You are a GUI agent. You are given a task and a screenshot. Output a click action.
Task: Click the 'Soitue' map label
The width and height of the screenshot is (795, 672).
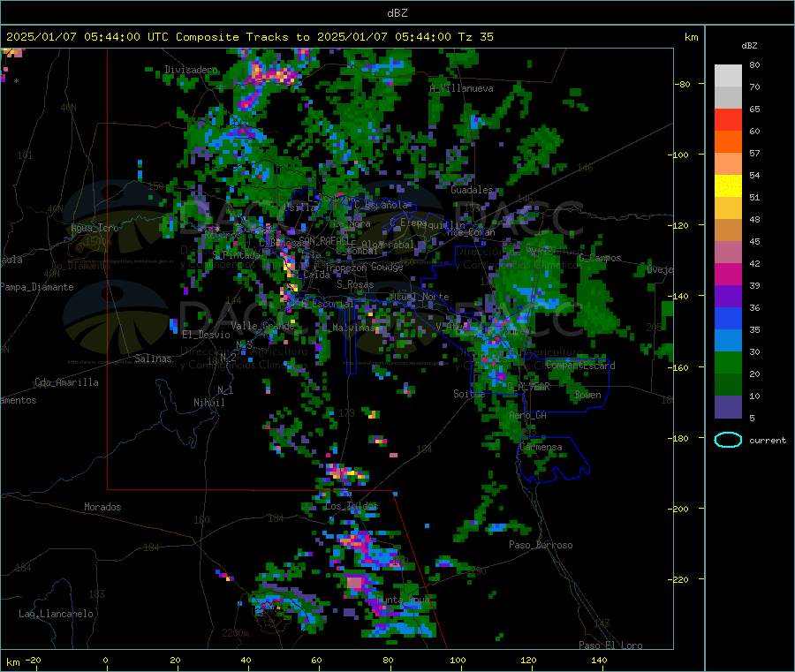[469, 394]
